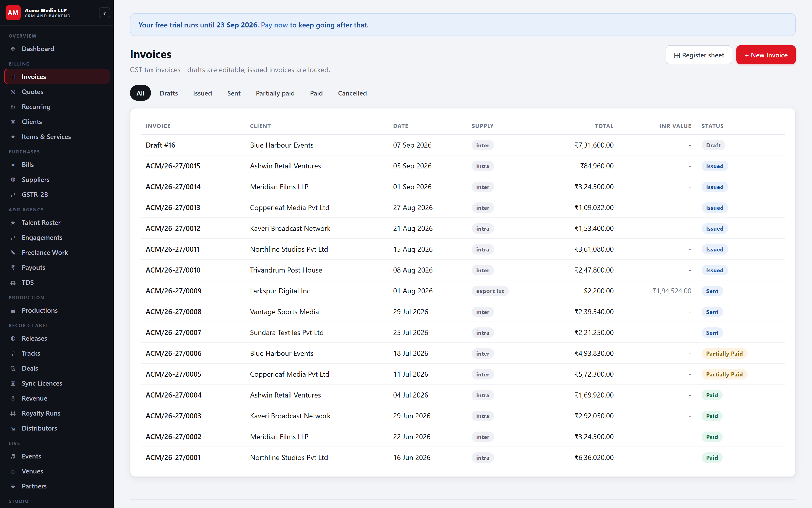Click the intra badge for ACM/26-27/0004
The height and width of the screenshot is (508, 812).
[482, 395]
